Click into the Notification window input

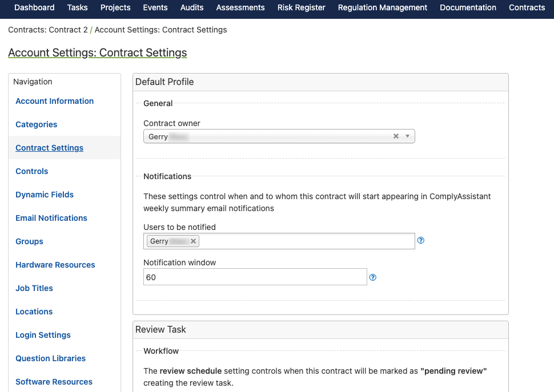tap(255, 277)
